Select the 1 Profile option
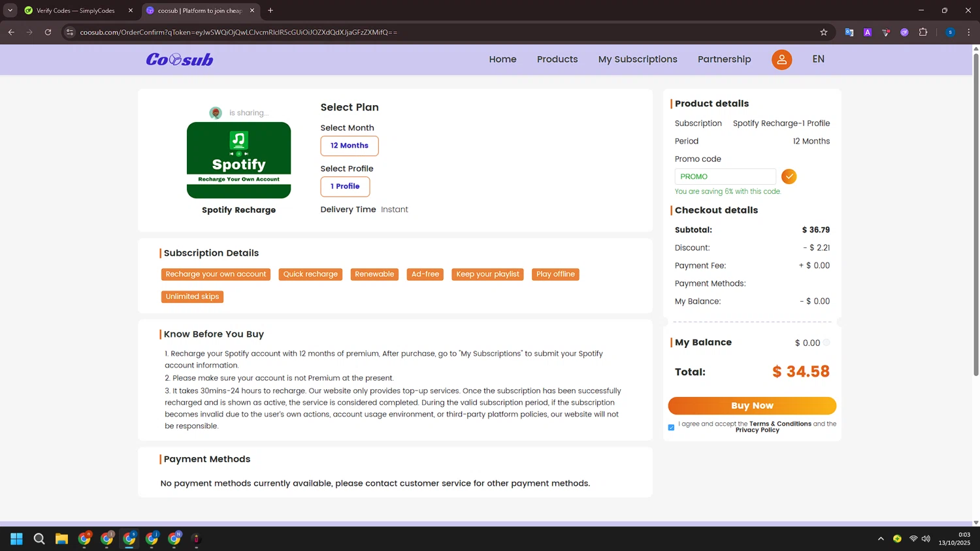 click(x=345, y=186)
